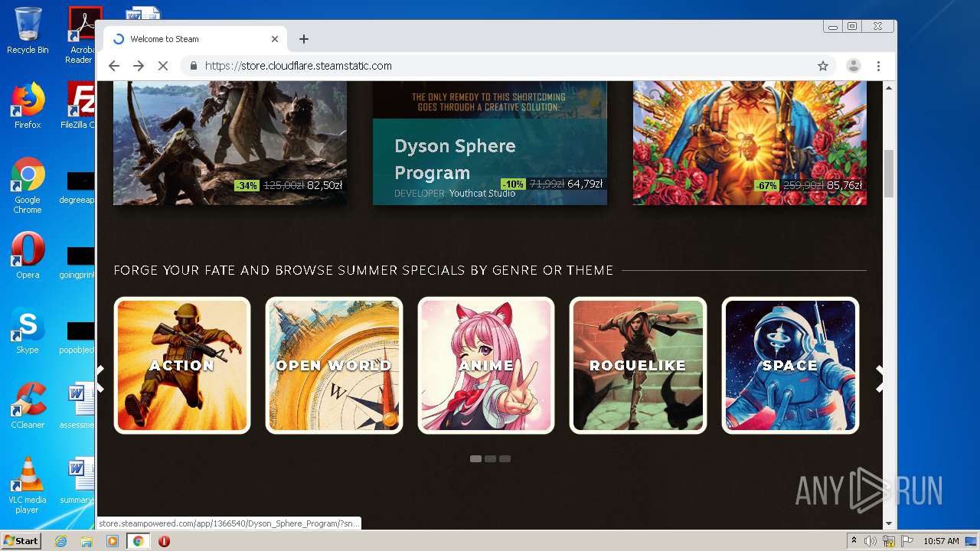Screen dimensions: 980x551
Task: Click the 85,76zł discounted price
Action: tap(844, 185)
